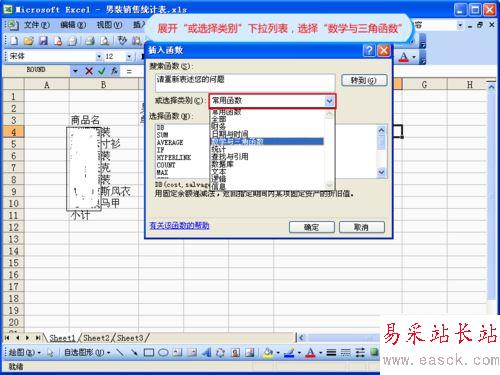The image size is (500, 375).
Task: Open the 自选图形 AutoShapes dropdown
Action: [x=87, y=352]
